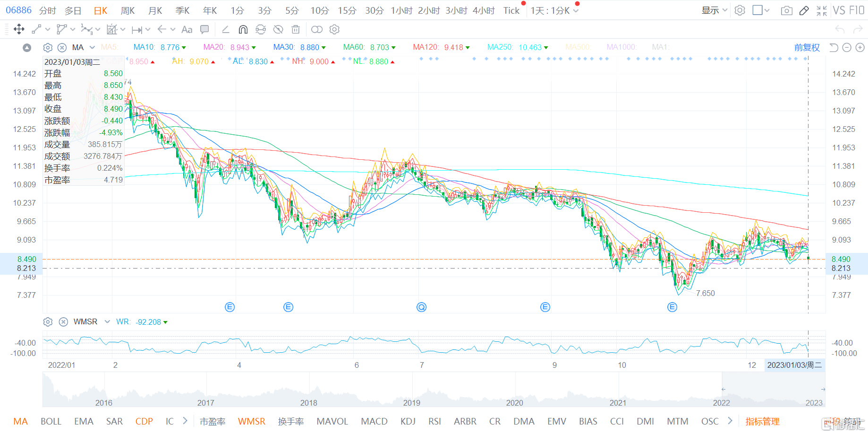Open arrow annotation tool dropdown

173,29
